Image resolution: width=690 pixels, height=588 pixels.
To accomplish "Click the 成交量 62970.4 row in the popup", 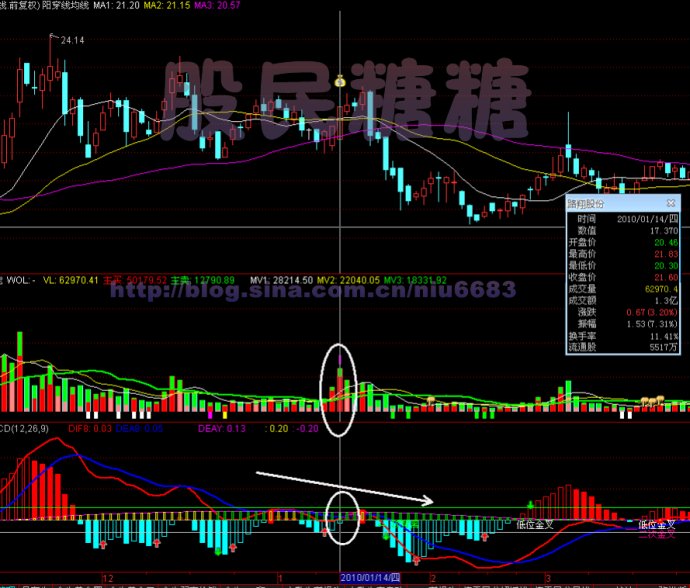I will click(x=623, y=289).
